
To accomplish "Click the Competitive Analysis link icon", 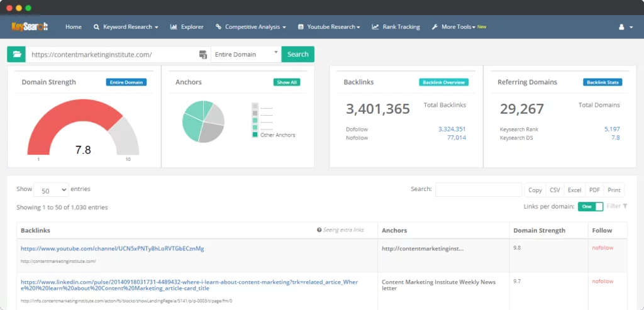I will coord(218,27).
